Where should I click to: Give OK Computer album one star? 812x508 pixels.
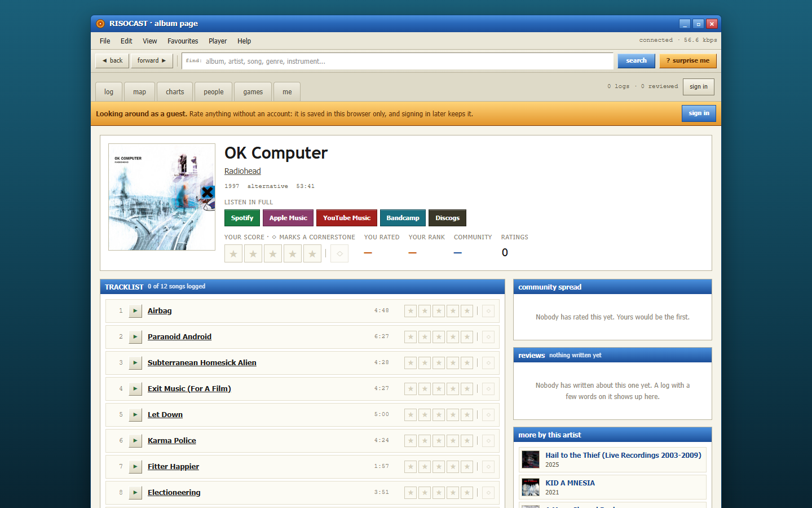pyautogui.click(x=233, y=253)
